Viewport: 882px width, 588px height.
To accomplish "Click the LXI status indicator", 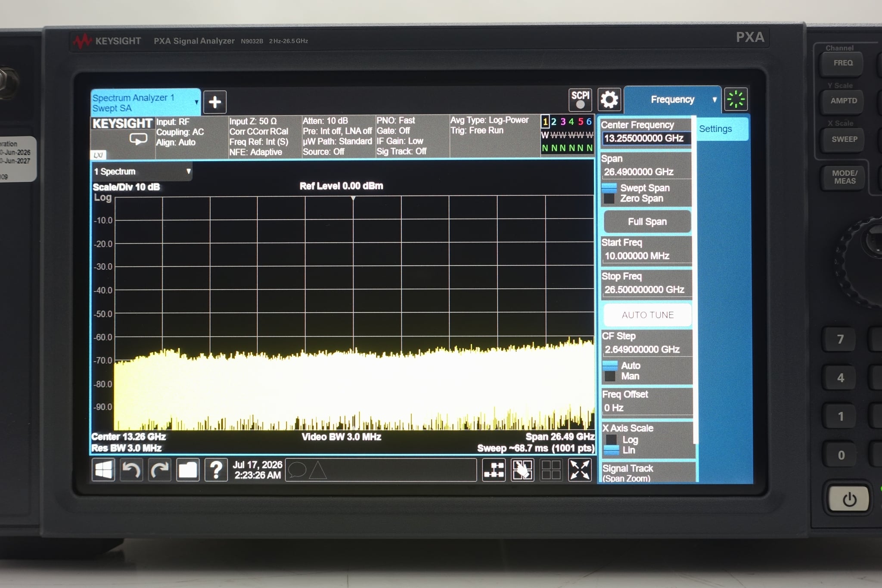I will (98, 155).
